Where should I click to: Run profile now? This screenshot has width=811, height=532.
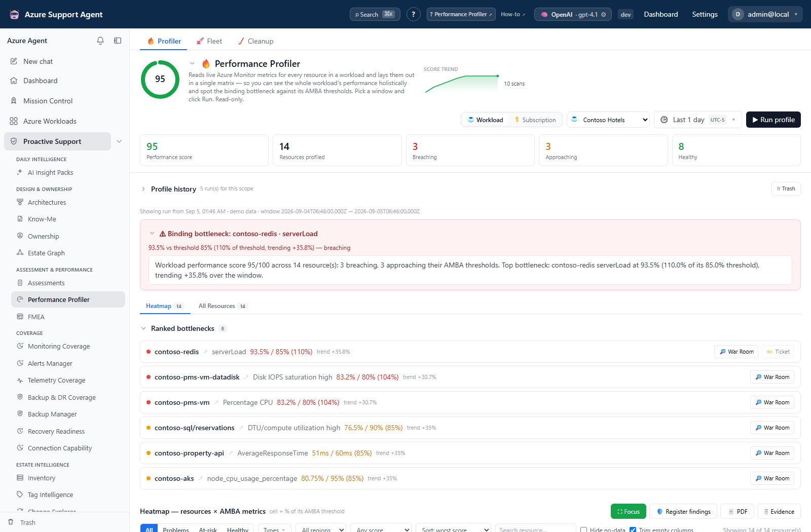pyautogui.click(x=773, y=120)
